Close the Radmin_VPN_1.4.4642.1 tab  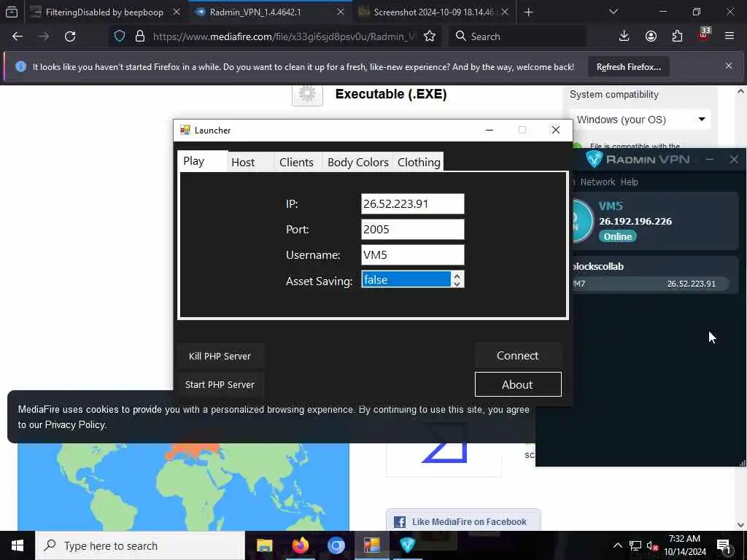pyautogui.click(x=340, y=12)
